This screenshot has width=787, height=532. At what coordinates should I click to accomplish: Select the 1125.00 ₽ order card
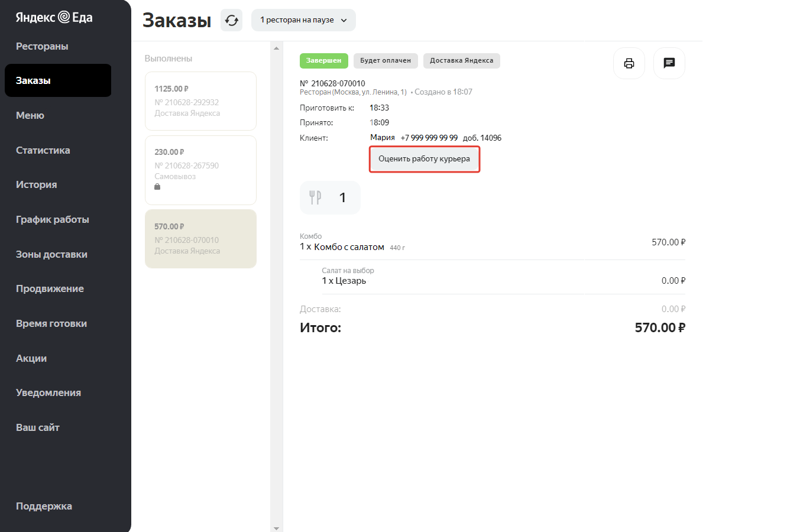[x=200, y=101]
